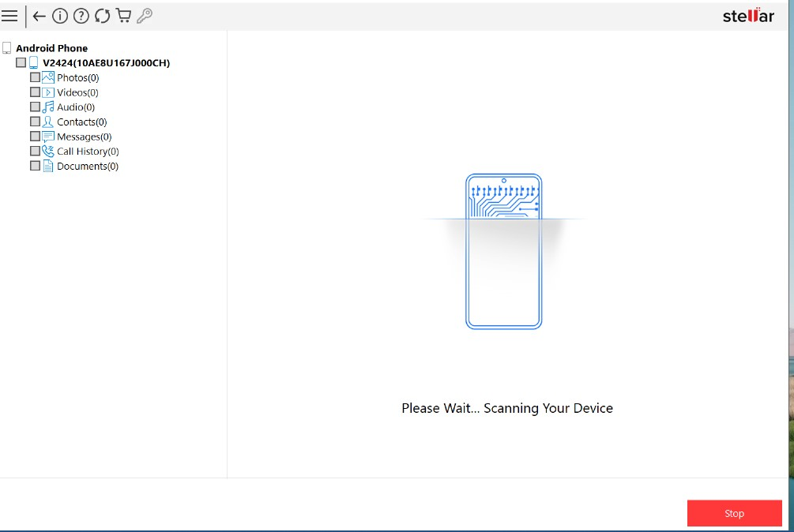Check the Messages checkbox

pos(35,136)
